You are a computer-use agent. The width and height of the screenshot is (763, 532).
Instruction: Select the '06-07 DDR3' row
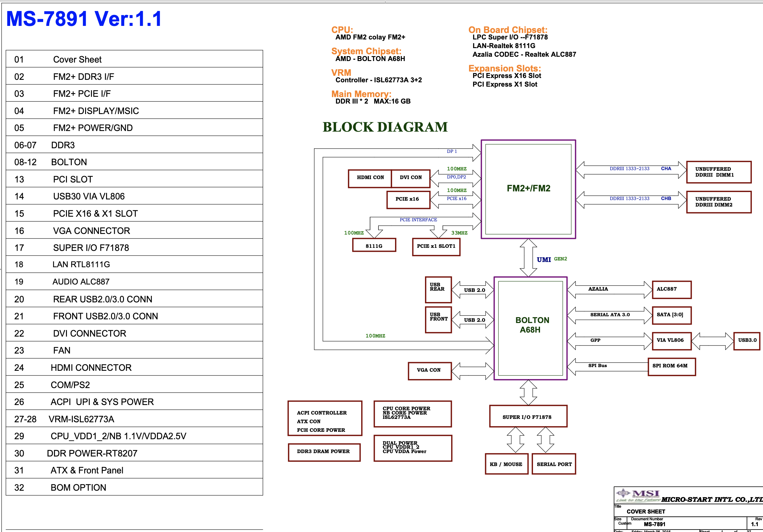[x=134, y=145]
